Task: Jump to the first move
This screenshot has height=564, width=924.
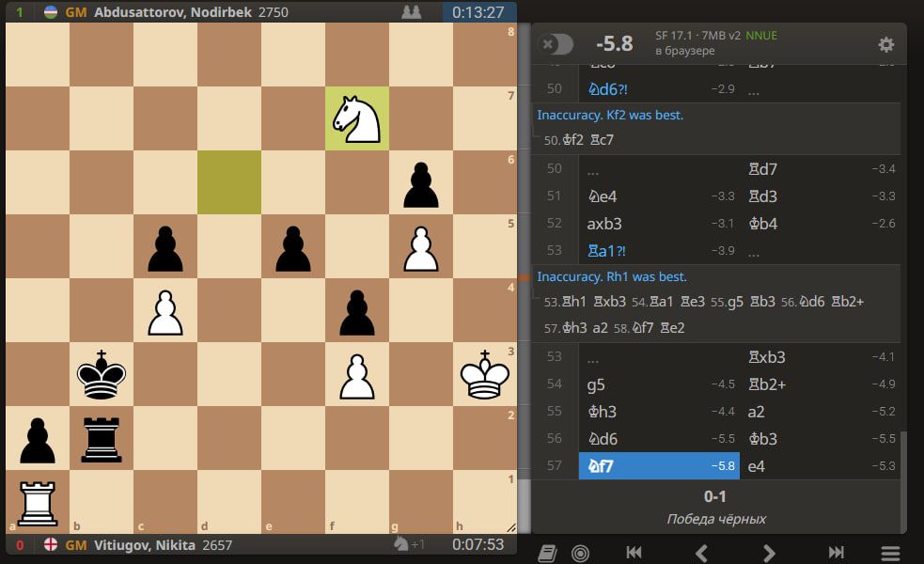Action: pyautogui.click(x=634, y=553)
